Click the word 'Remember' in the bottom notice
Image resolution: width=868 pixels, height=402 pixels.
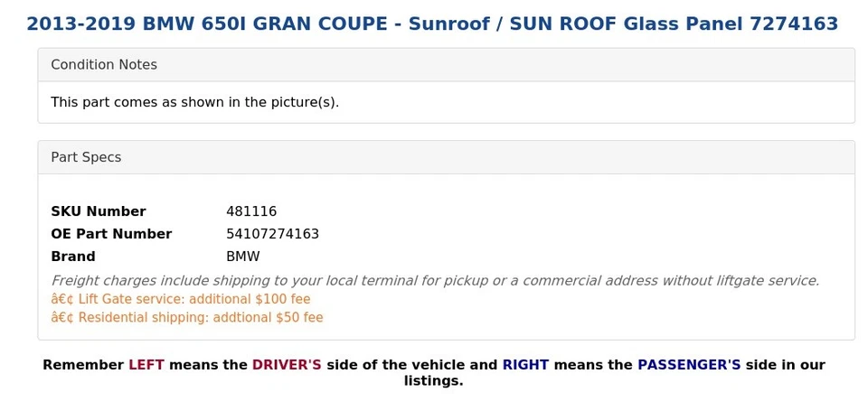[x=82, y=365]
